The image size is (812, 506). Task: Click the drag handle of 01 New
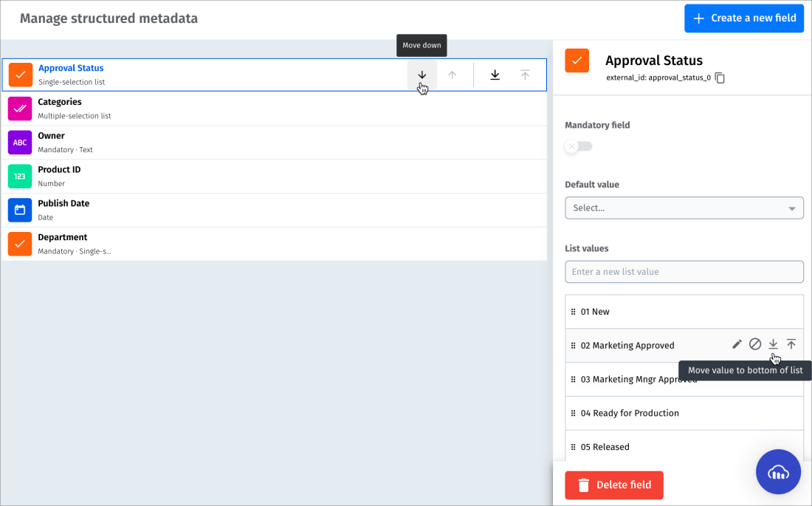click(573, 312)
